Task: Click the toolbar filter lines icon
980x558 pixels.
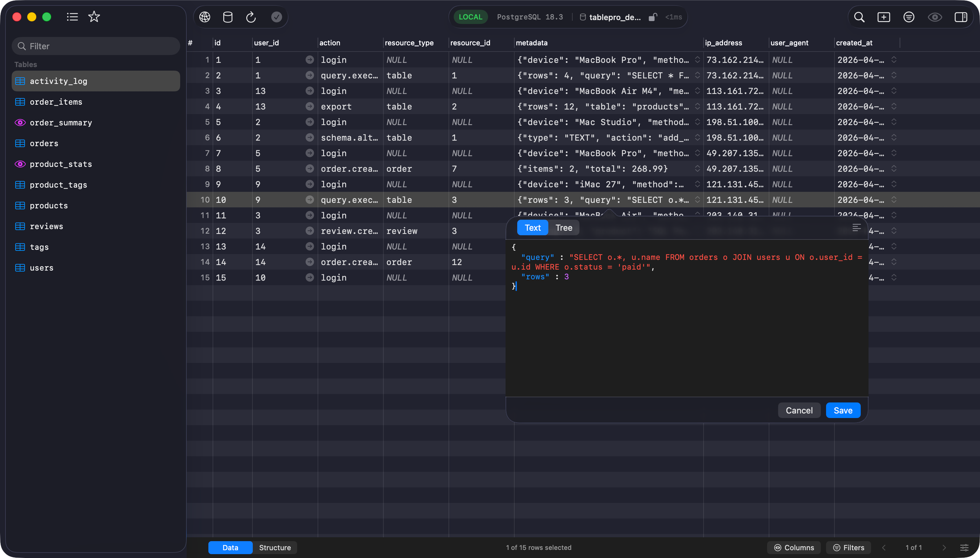Action: point(909,17)
